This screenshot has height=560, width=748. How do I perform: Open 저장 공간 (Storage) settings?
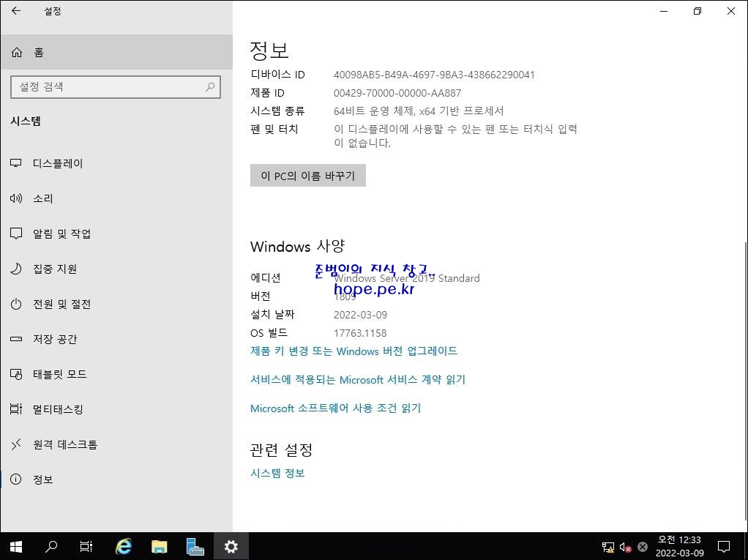point(116,339)
